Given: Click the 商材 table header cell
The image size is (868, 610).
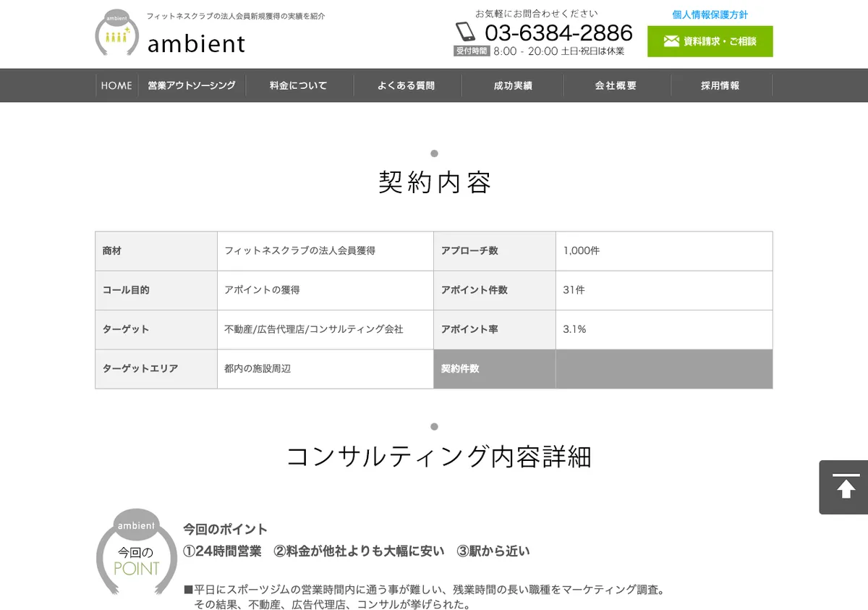Looking at the screenshot, I should (x=156, y=251).
